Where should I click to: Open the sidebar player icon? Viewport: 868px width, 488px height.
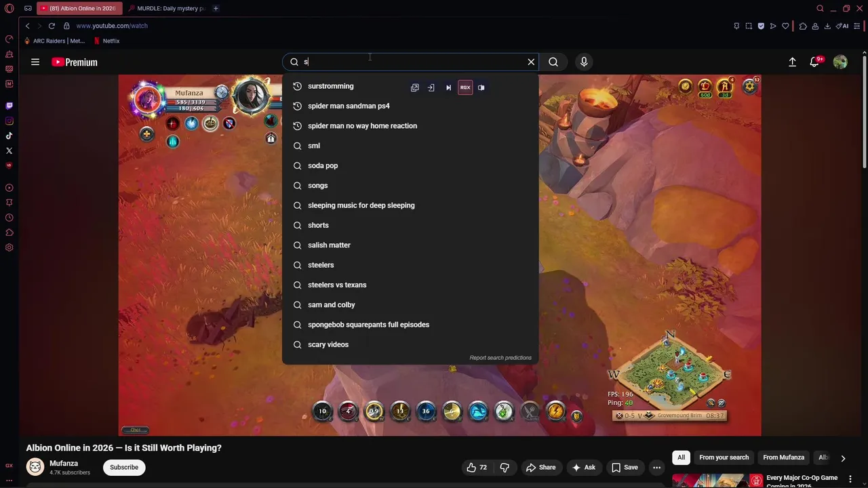click(x=9, y=188)
